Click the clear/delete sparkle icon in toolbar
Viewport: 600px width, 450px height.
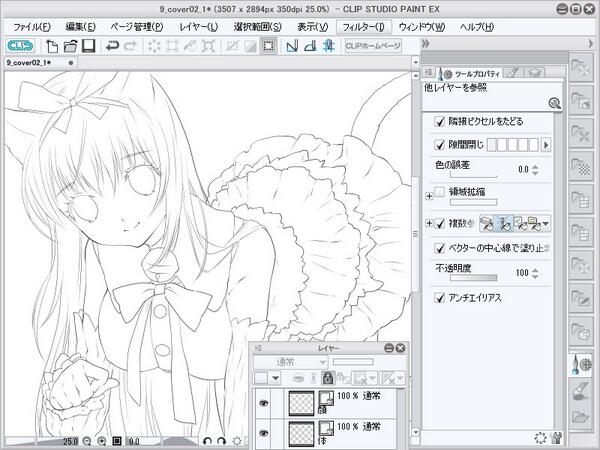[x=154, y=46]
